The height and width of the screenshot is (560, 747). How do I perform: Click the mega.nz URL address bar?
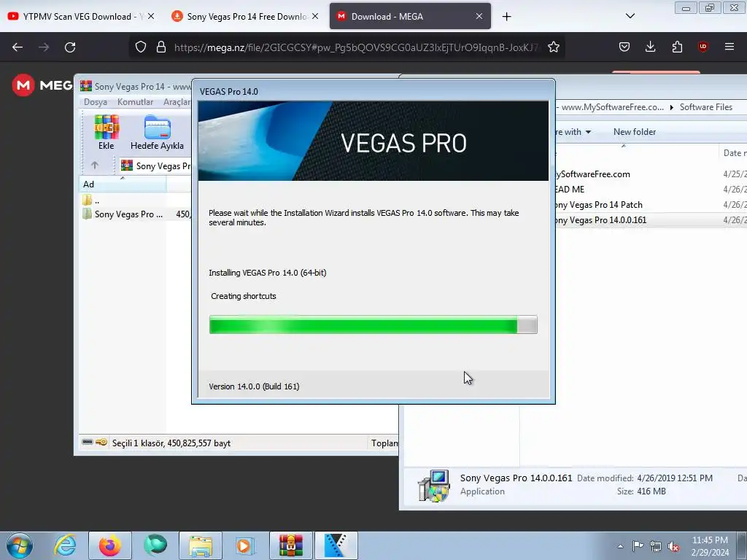[x=356, y=47]
